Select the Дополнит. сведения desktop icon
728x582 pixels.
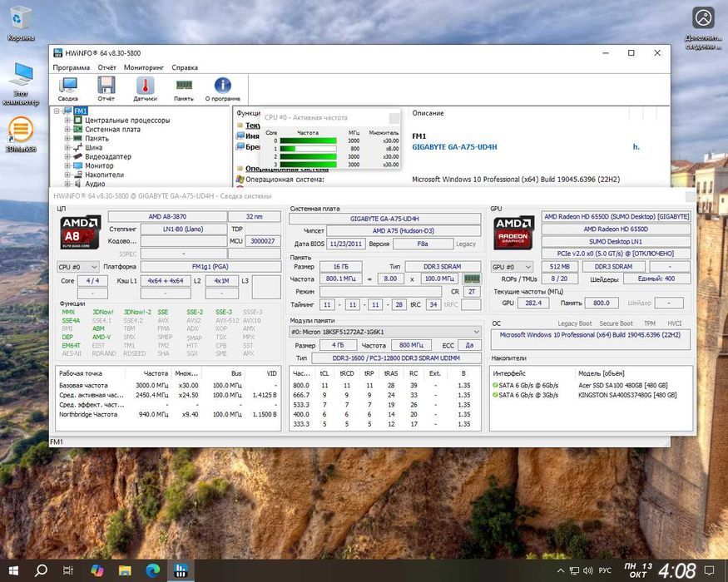[703, 27]
